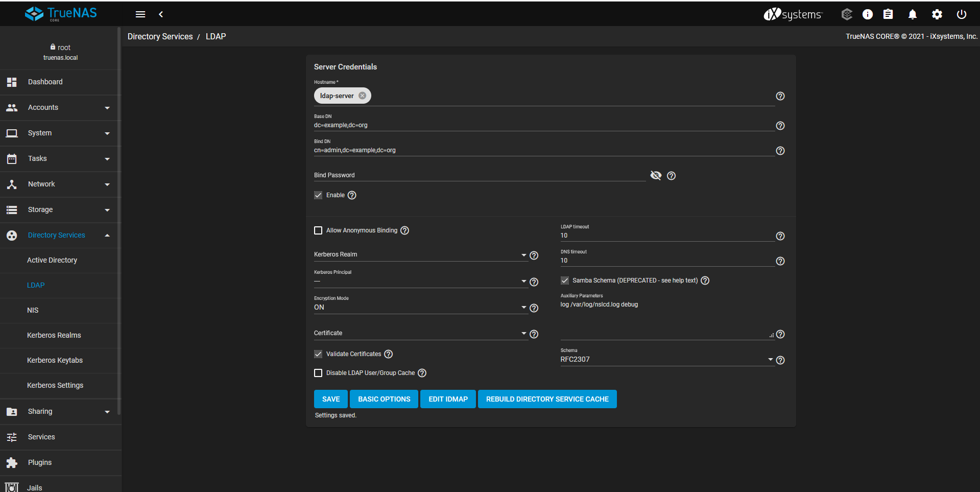Expand the Tasks sidebar menu
980x492 pixels.
(x=60, y=159)
